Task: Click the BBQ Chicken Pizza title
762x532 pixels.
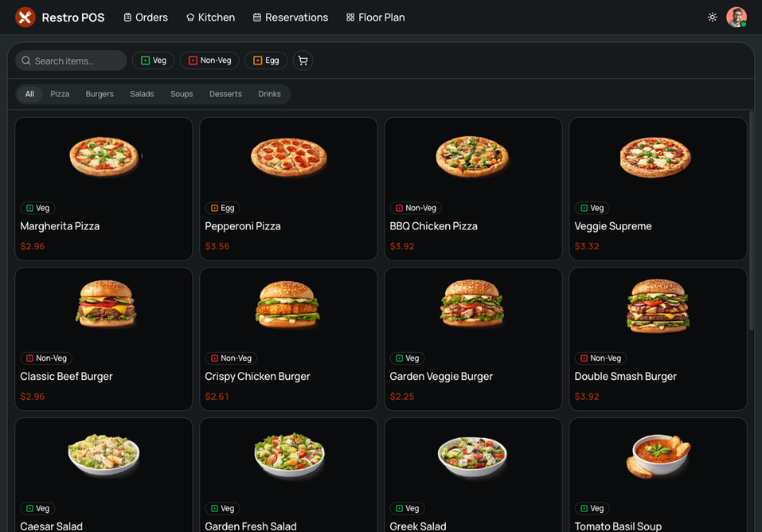Action: [433, 226]
